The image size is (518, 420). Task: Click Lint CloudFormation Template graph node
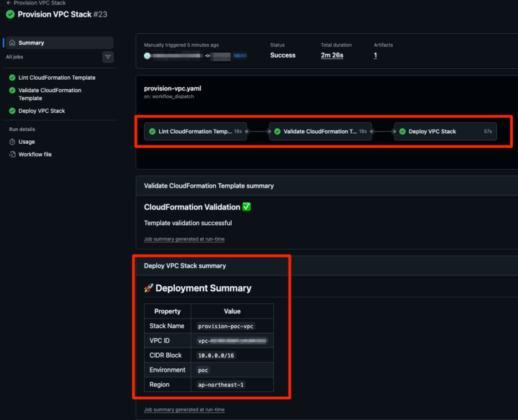(195, 132)
